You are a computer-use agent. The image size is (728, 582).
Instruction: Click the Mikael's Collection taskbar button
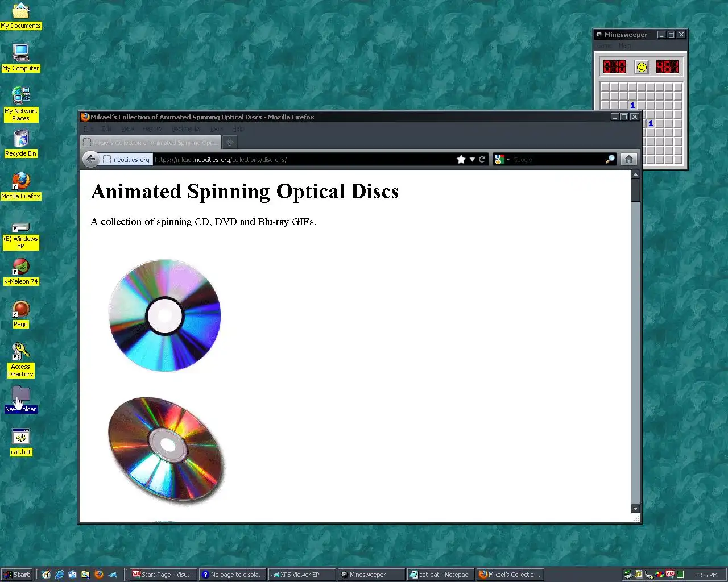pyautogui.click(x=510, y=575)
